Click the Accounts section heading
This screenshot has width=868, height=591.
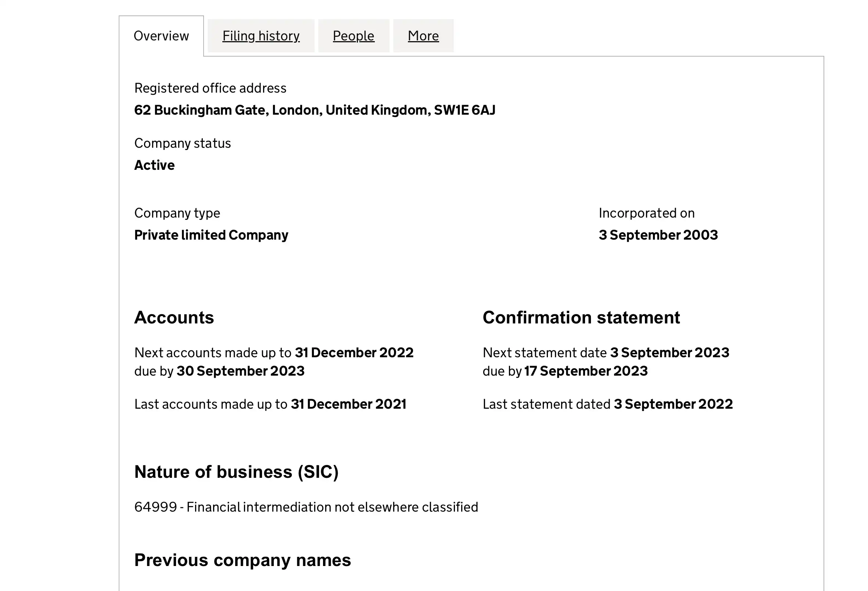tap(174, 318)
